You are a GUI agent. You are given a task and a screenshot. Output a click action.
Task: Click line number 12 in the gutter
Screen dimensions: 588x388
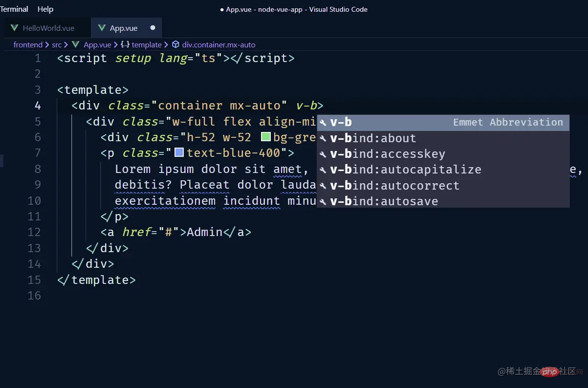(34, 232)
